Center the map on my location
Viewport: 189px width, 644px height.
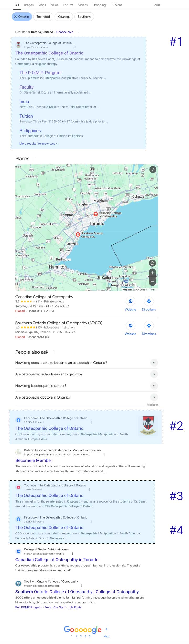coord(152,263)
